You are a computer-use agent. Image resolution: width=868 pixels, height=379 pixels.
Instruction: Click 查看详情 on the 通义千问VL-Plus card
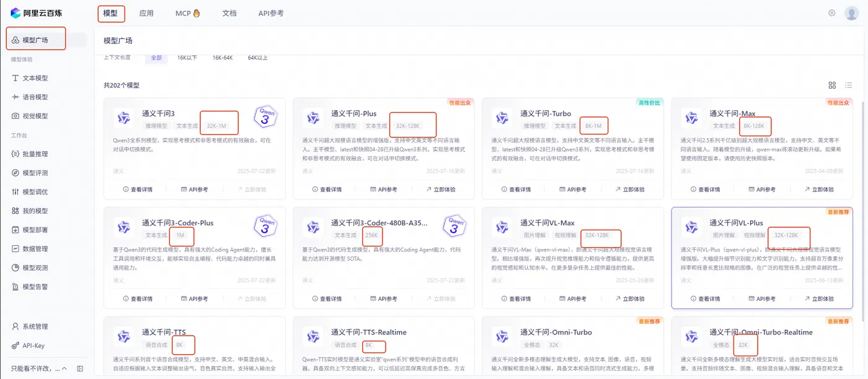pos(705,298)
